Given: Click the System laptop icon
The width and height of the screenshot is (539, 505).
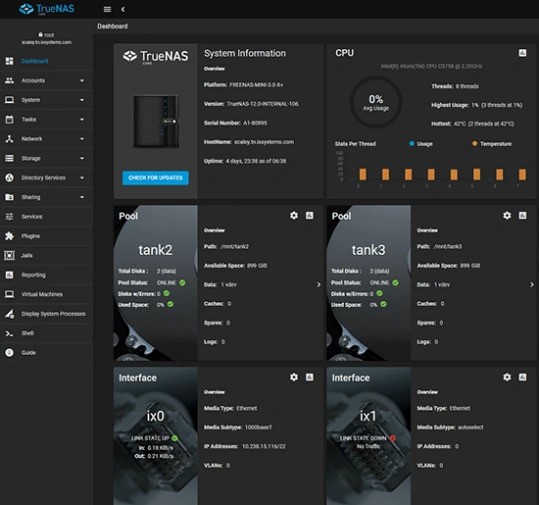Looking at the screenshot, I should tap(9, 100).
